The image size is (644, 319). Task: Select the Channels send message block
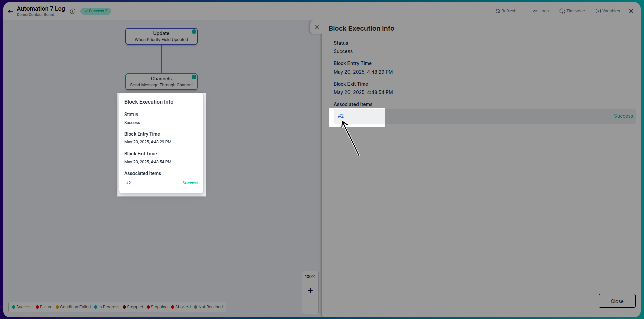pos(161,82)
